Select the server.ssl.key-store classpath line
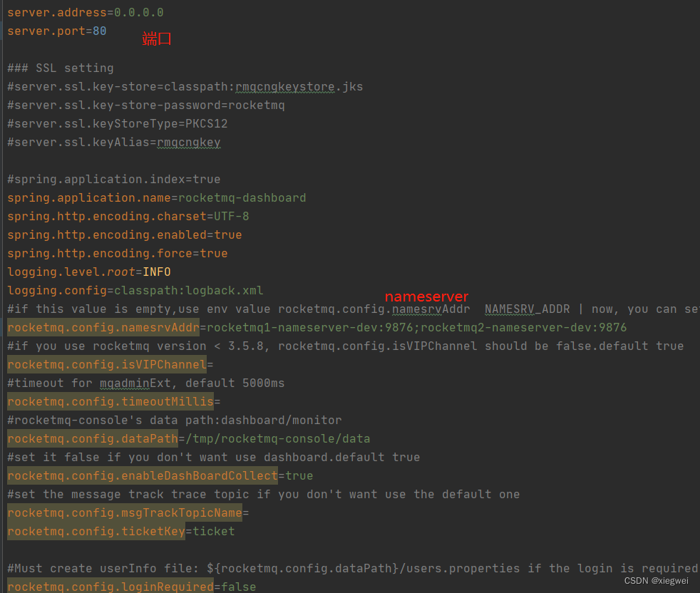Screen dimensions: 700x593 [x=185, y=87]
